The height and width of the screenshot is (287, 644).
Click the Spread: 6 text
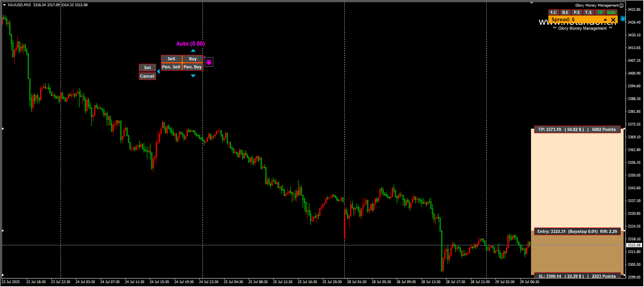point(563,20)
